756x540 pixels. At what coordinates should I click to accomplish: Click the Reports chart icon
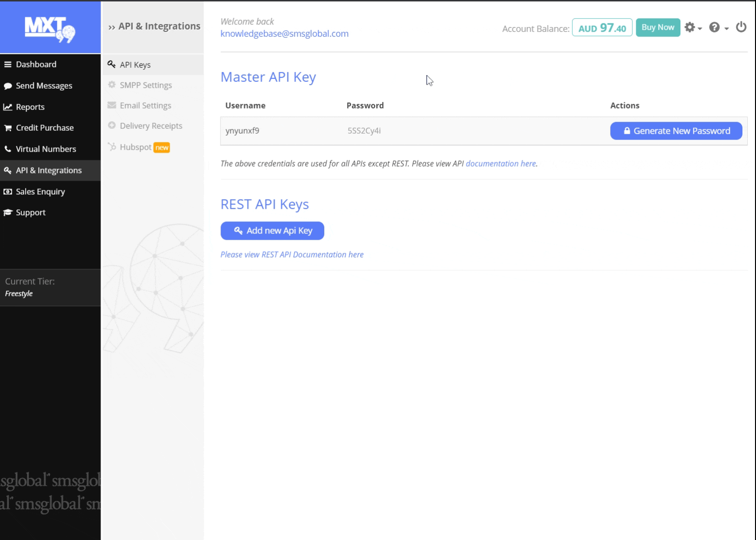(x=8, y=107)
